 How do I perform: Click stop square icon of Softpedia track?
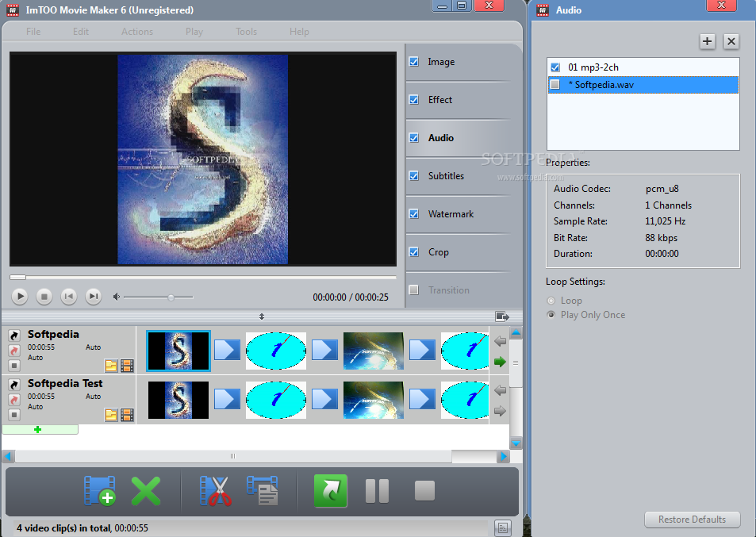(14, 366)
